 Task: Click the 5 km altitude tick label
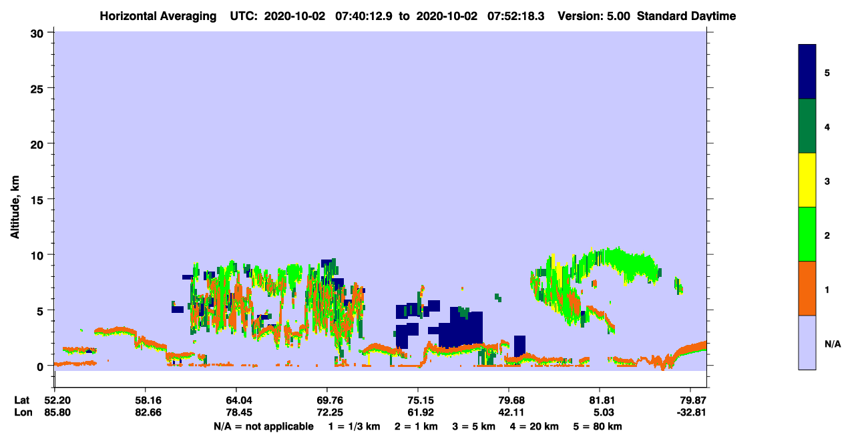point(41,310)
